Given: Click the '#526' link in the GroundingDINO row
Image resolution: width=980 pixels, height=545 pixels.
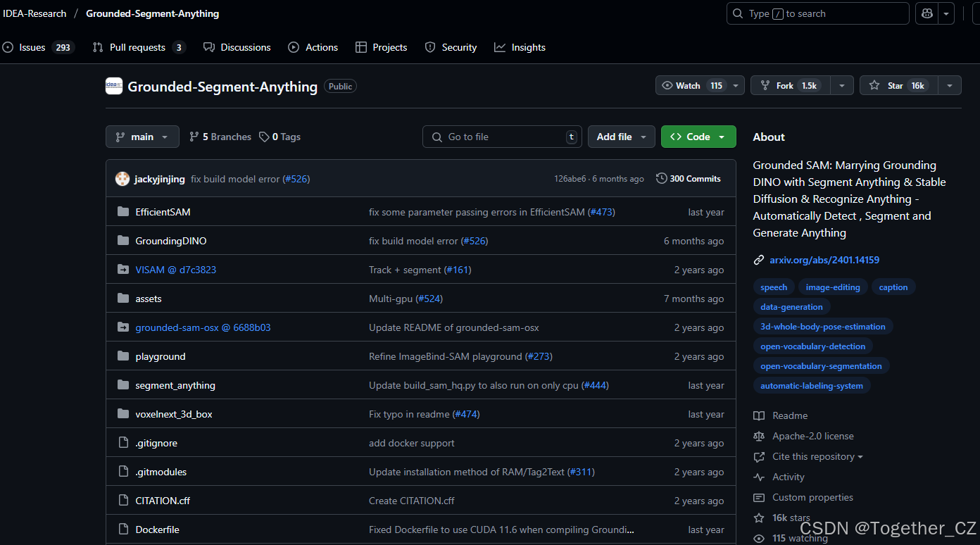Looking at the screenshot, I should coord(475,241).
